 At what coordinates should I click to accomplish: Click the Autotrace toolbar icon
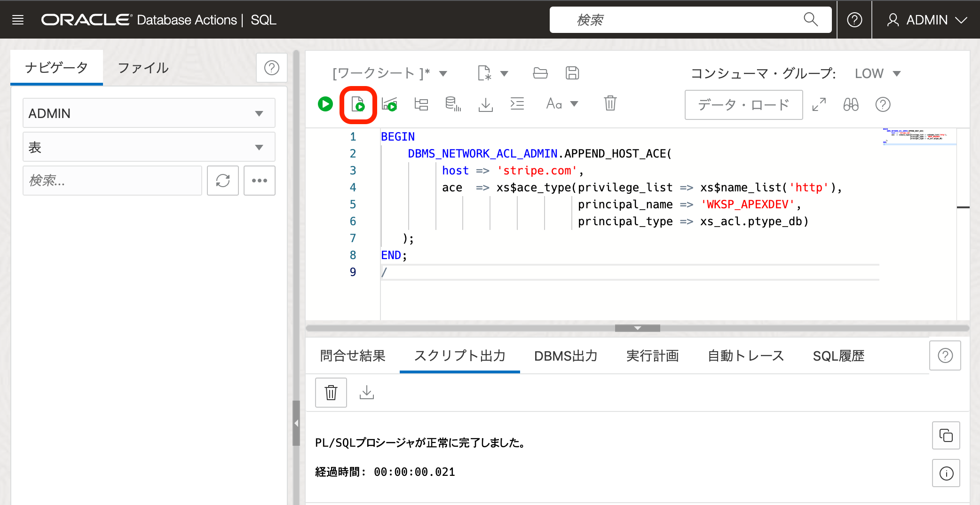421,104
